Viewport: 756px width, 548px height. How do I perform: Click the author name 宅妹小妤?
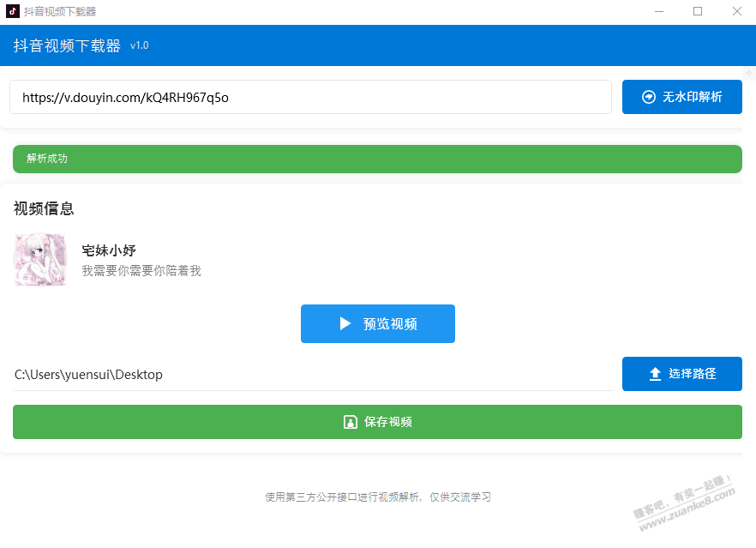point(109,250)
